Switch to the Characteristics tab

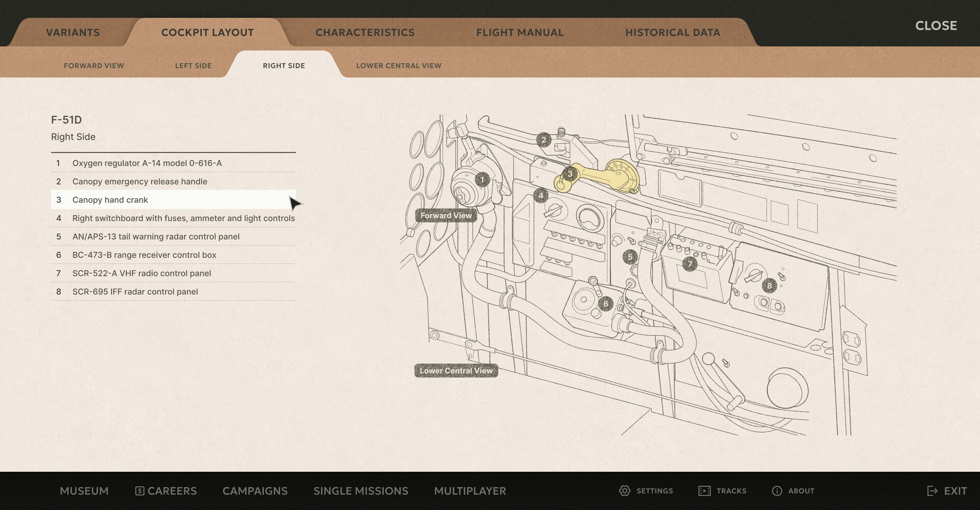(365, 32)
